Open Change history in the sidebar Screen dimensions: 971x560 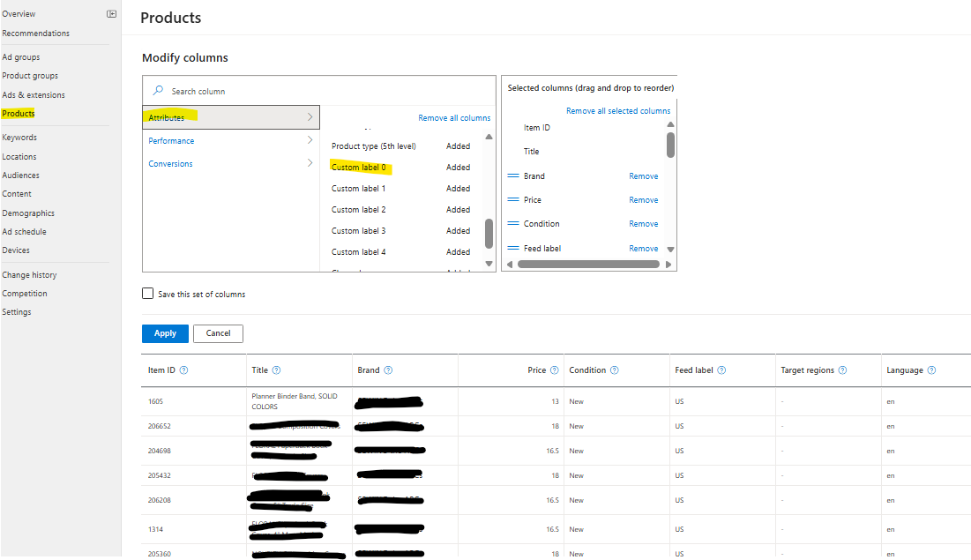(29, 275)
